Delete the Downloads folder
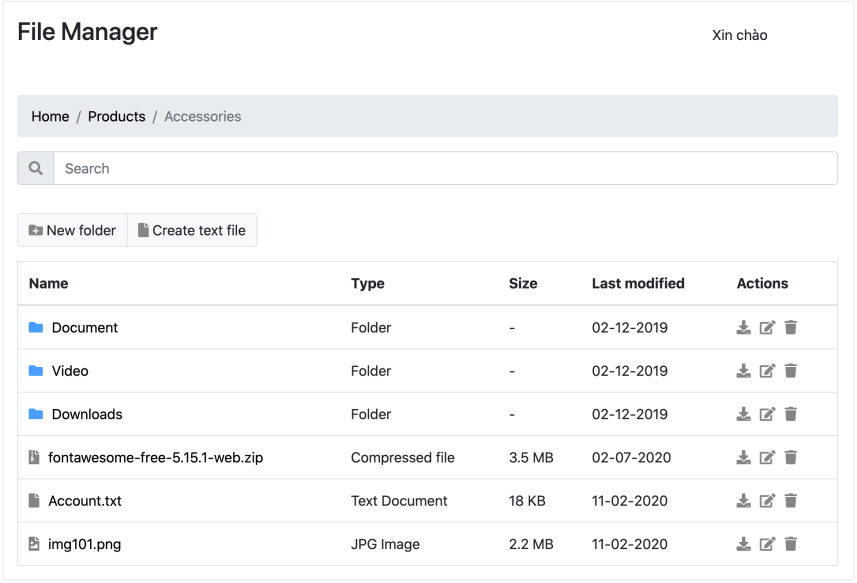The width and height of the screenshot is (857, 583). (791, 414)
